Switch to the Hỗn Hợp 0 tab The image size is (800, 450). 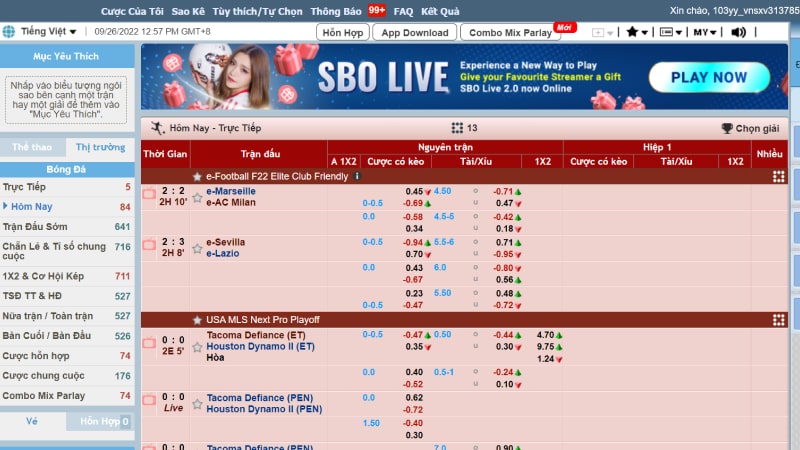click(101, 421)
